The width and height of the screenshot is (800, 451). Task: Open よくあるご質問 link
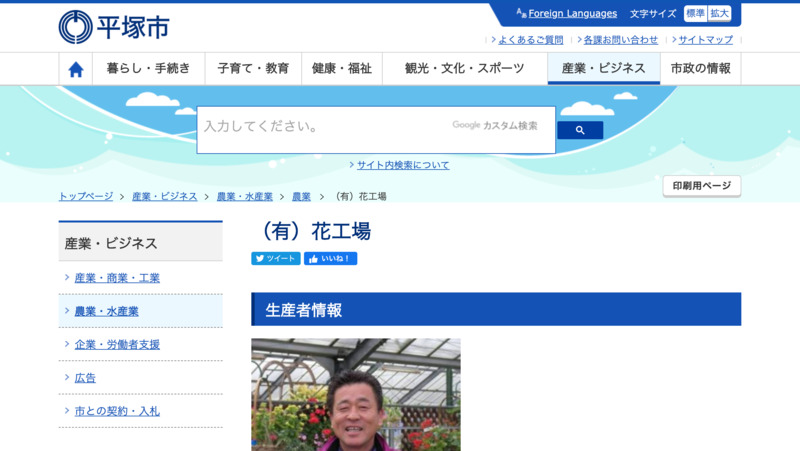[x=531, y=40]
